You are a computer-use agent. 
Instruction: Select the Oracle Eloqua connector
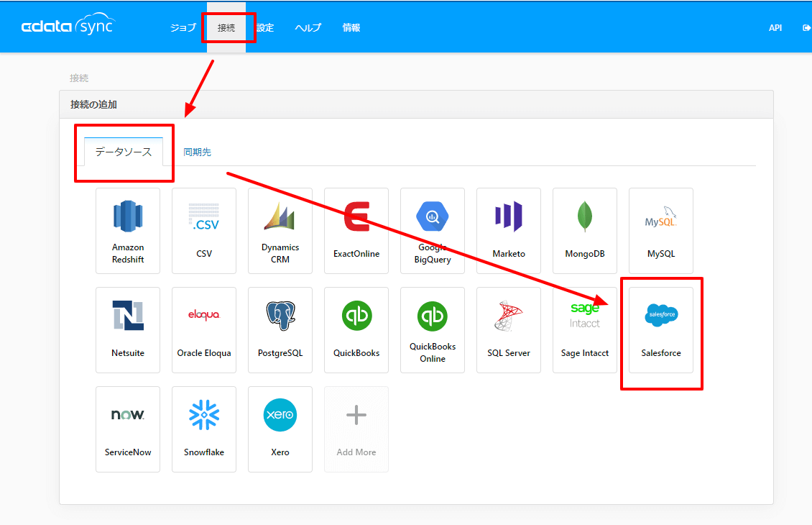point(204,330)
